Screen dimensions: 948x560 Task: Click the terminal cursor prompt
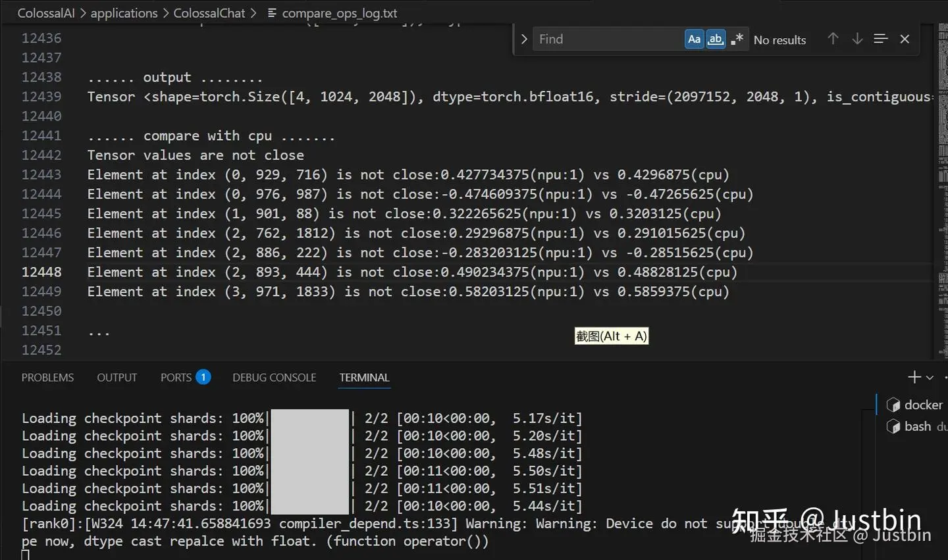[x=25, y=555]
